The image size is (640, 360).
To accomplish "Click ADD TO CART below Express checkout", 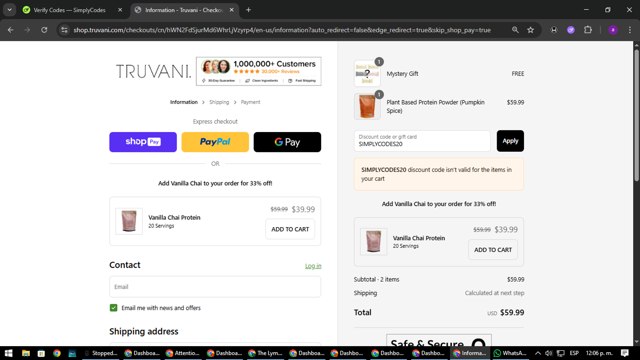I will (x=290, y=229).
